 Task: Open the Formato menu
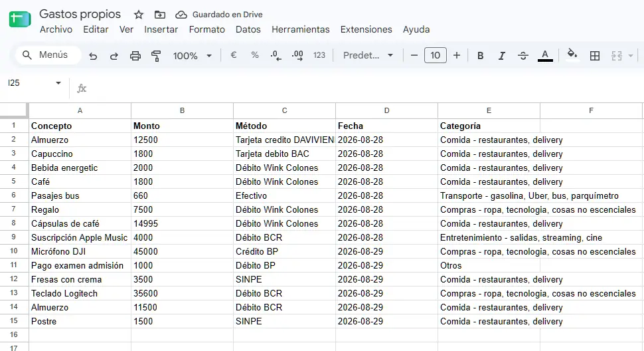pos(206,30)
